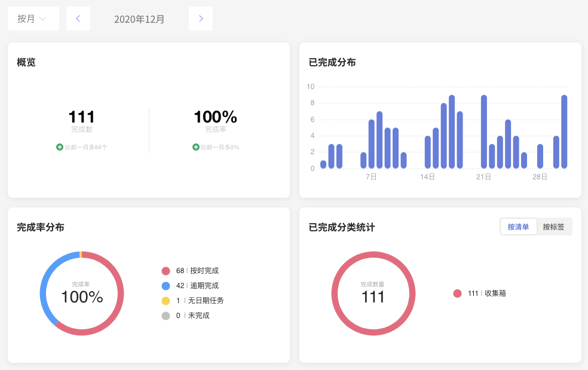Click the 1 无日期任务 legend label
The image size is (588, 370).
coord(200,301)
